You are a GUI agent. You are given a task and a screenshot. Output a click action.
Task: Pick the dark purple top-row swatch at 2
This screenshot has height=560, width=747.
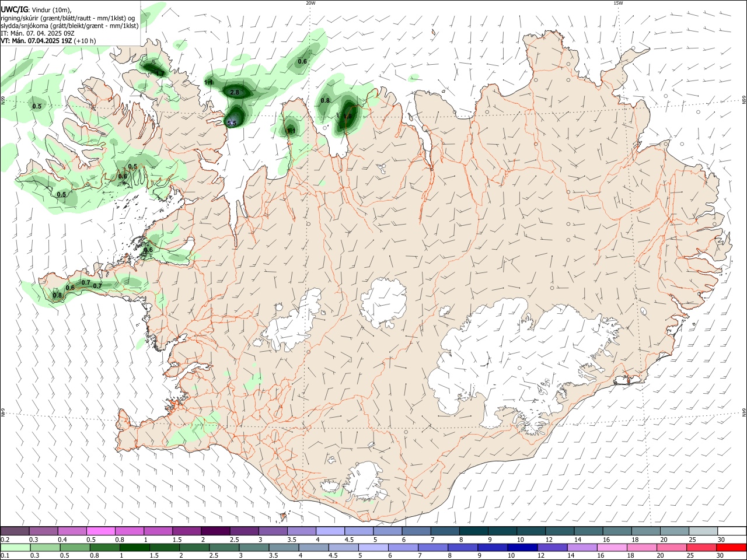click(x=215, y=531)
